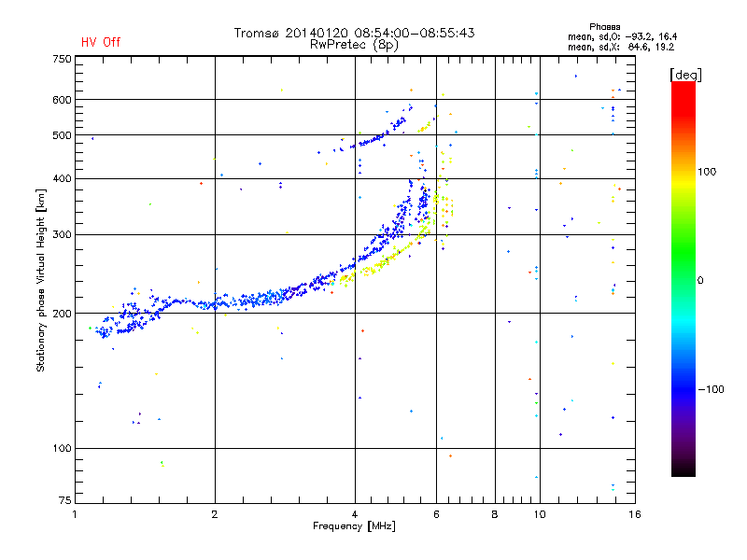
Task: Click the colorbar tick label '0'
Action: (x=700, y=281)
